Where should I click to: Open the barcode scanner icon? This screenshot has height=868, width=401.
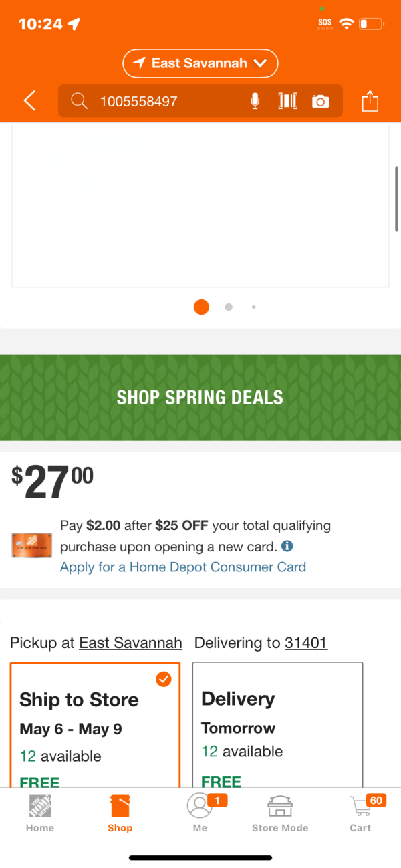pos(288,101)
